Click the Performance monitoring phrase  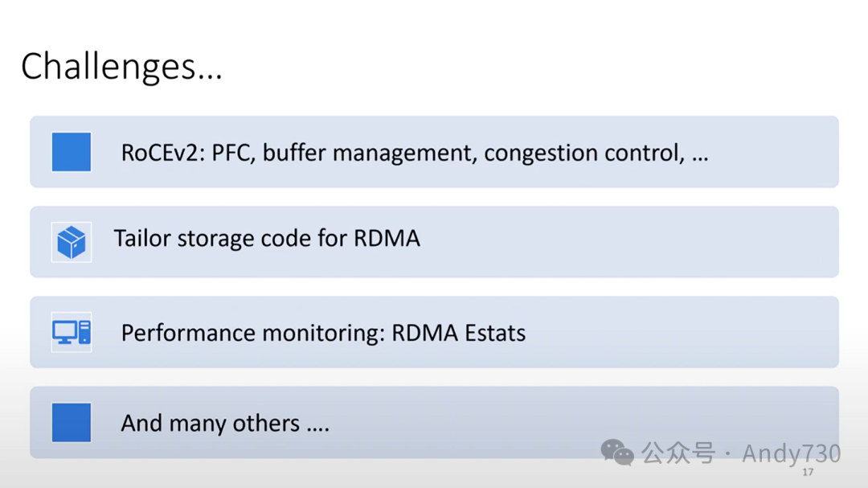click(x=252, y=333)
